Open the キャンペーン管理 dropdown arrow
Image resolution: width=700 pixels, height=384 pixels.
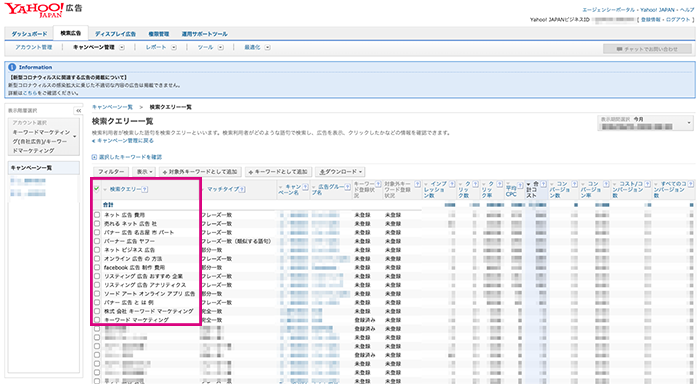coord(122,47)
